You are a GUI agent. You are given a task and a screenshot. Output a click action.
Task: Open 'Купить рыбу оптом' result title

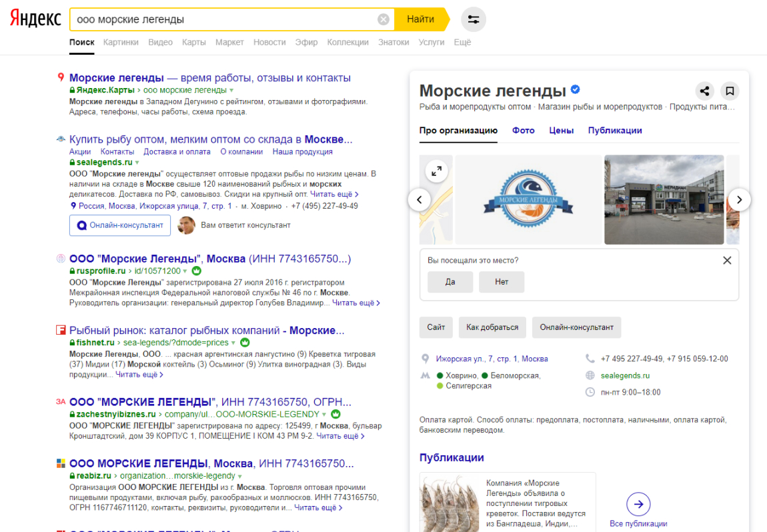click(211, 139)
